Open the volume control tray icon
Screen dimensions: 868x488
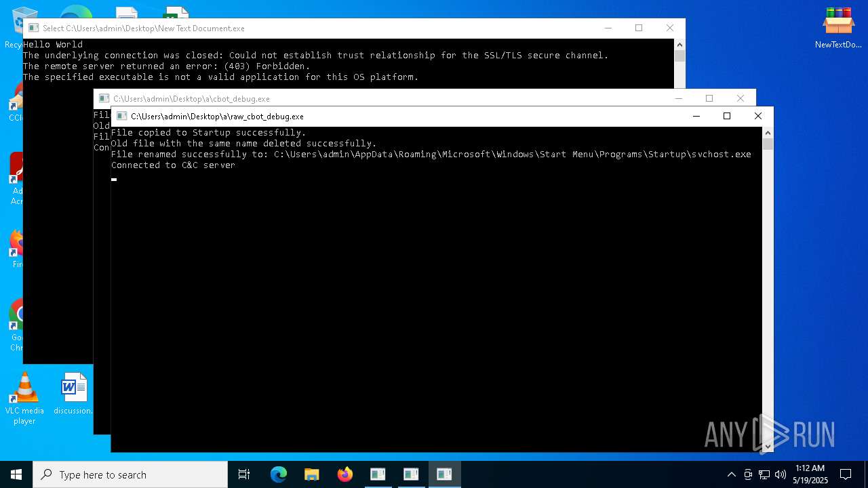click(x=781, y=474)
